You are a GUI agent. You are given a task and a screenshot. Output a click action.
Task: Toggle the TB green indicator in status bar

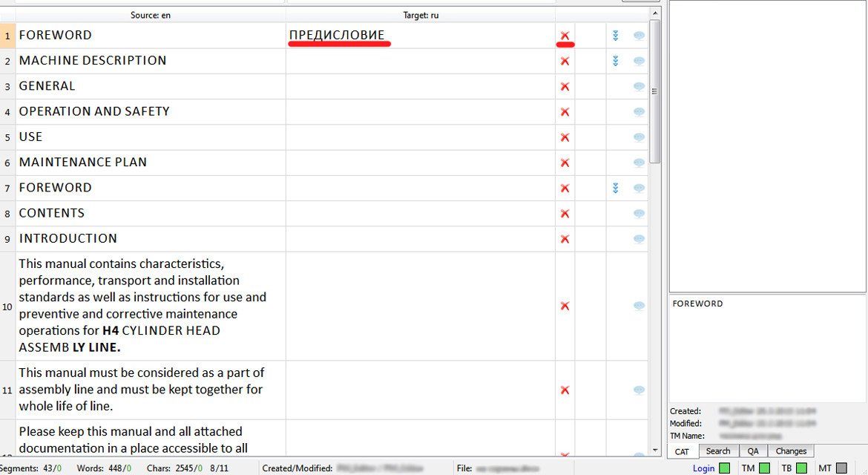801,468
